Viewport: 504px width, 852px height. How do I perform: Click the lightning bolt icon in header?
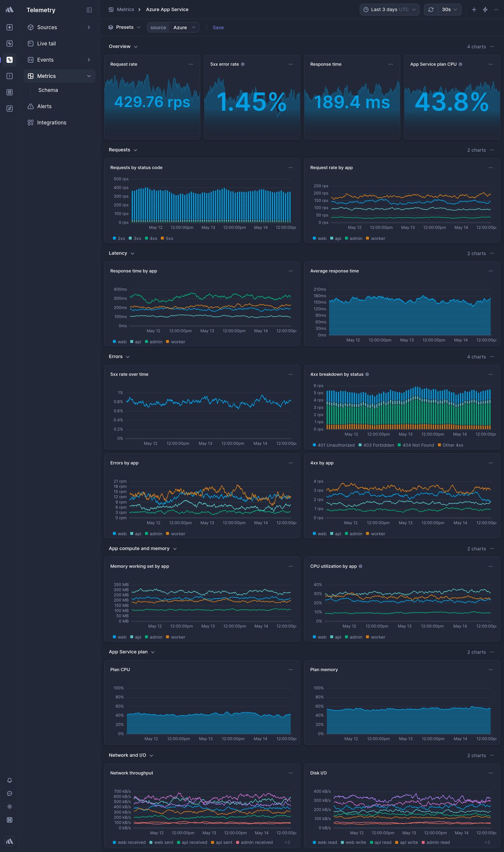coord(485,9)
